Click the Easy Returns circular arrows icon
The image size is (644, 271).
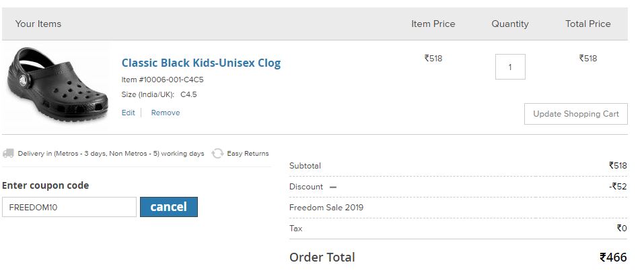coord(217,154)
